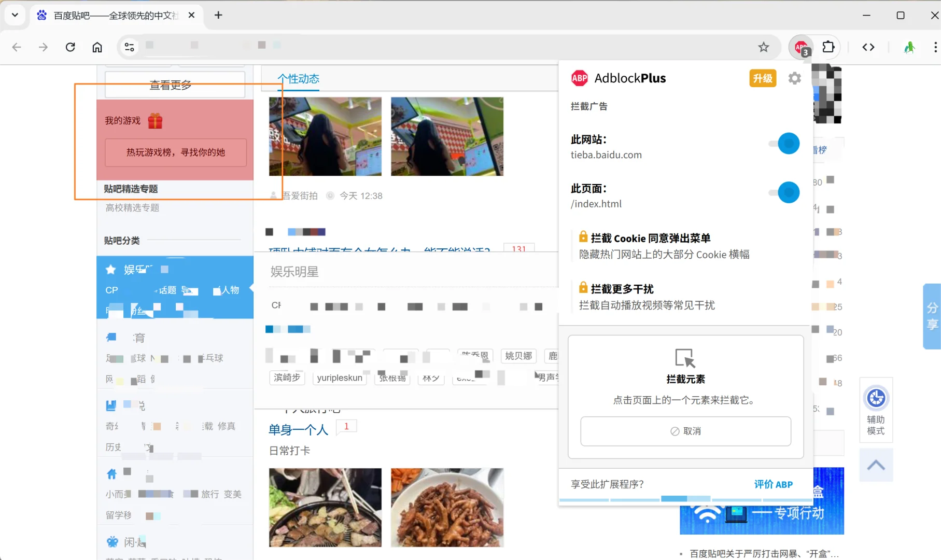941x560 pixels.
Task: Open a new tab with the plus button
Action: pyautogui.click(x=218, y=15)
